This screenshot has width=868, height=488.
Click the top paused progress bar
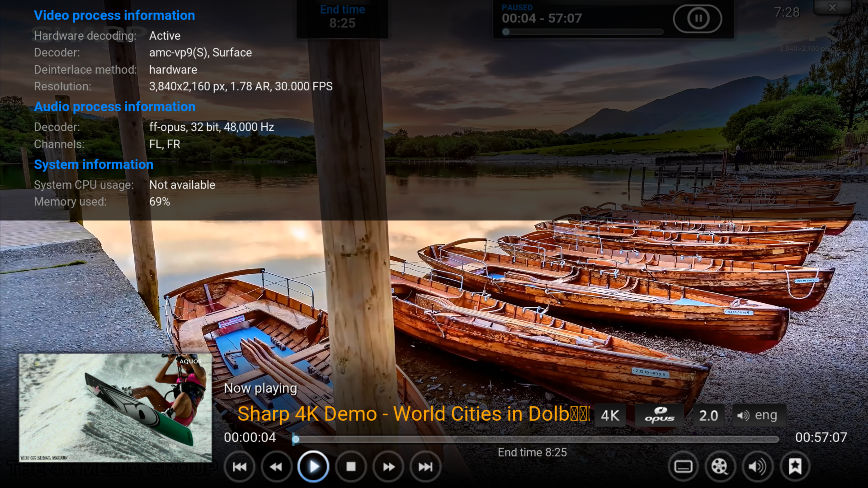tap(583, 32)
